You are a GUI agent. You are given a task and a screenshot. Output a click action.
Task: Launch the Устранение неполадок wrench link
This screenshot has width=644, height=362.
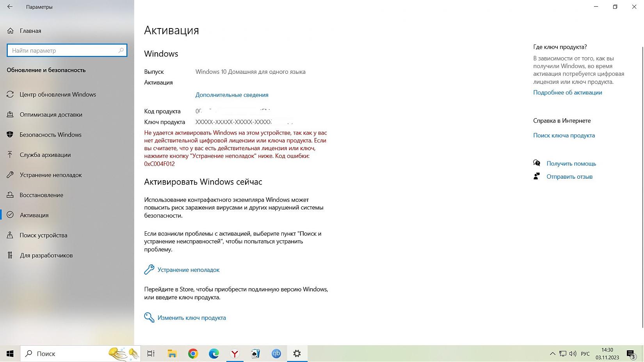188,270
